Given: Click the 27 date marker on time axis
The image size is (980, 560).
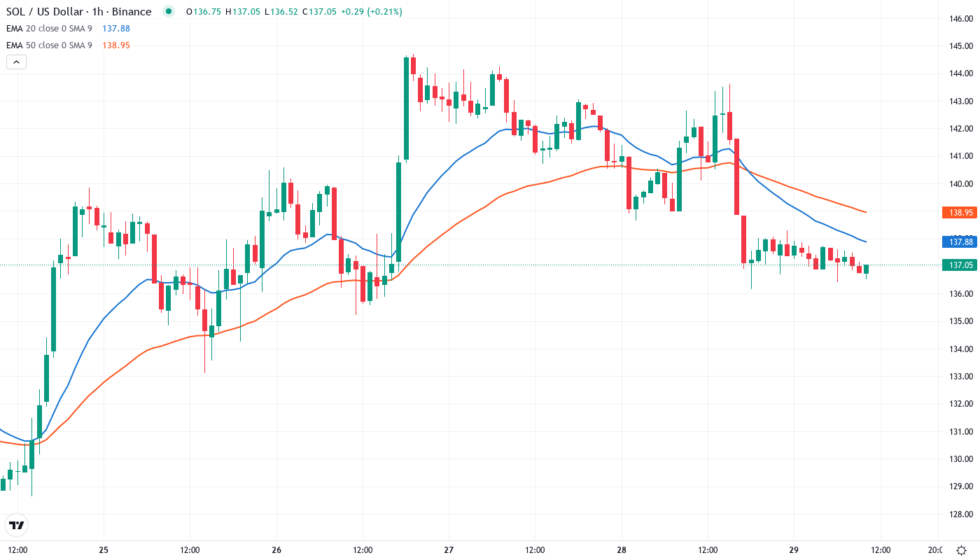Looking at the screenshot, I should point(449,549).
